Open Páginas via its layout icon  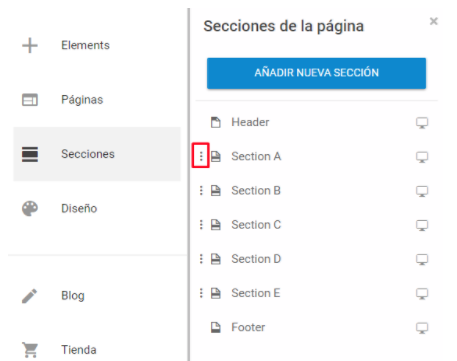coord(30,100)
